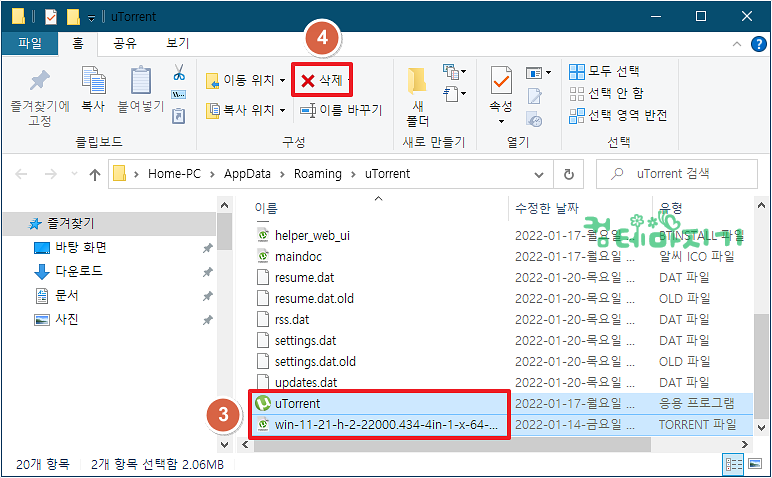Switch to Details view icon in status bar
Viewport: 772px width, 478px height.
[x=734, y=464]
